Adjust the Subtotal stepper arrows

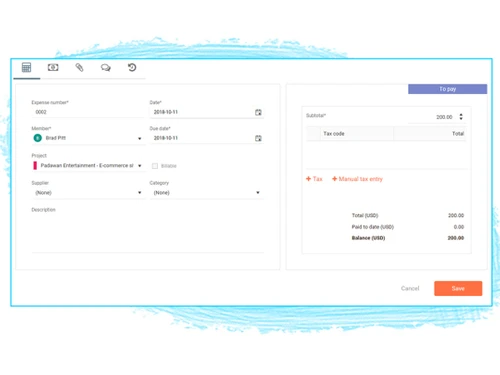(x=461, y=117)
